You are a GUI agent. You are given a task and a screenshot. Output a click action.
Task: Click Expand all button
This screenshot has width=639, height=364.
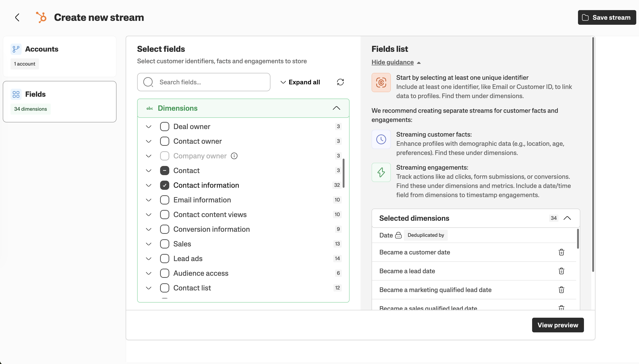pos(300,82)
